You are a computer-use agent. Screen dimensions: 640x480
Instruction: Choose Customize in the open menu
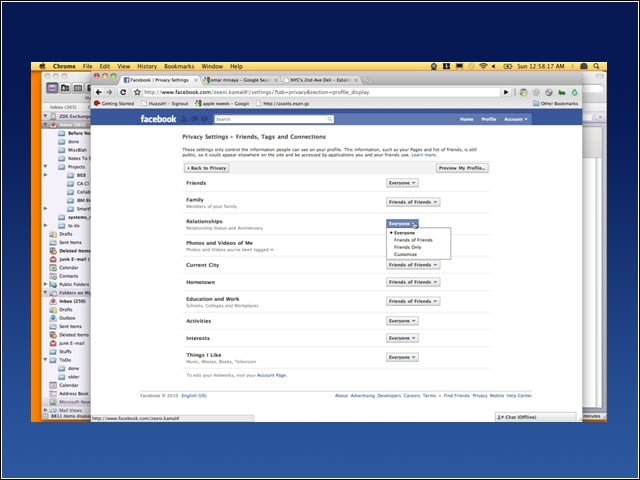click(x=405, y=254)
